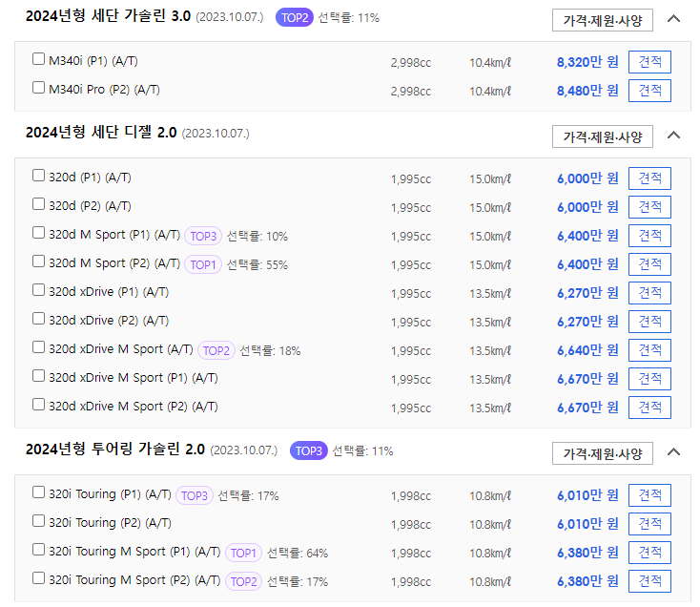This screenshot has height=607, width=700.
Task: Click the '선택률: 55%' text
Action: pyautogui.click(x=257, y=265)
